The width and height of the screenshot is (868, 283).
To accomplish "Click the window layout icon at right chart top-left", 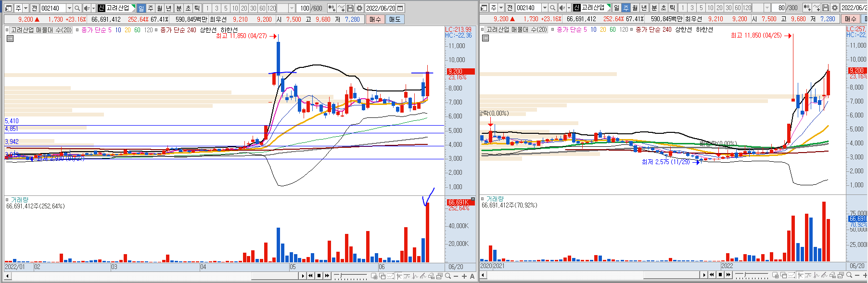I will (484, 8).
